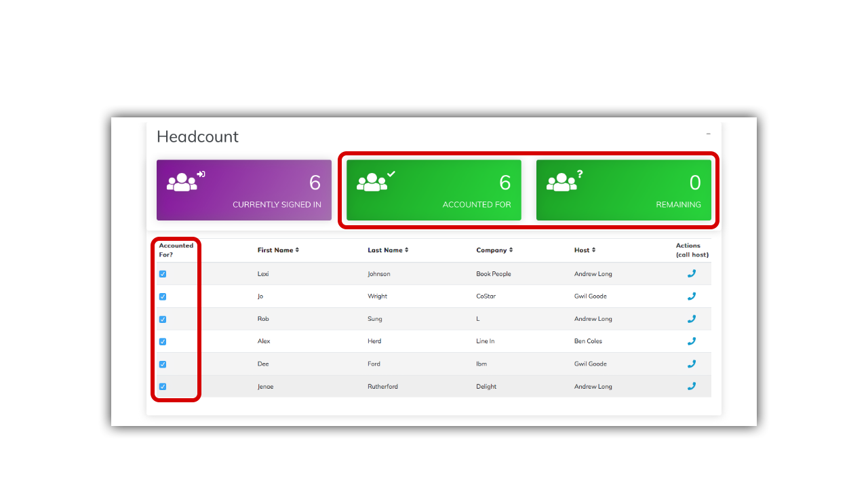The width and height of the screenshot is (868, 502).
Task: Select the company L in Rob's row
Action: [478, 319]
